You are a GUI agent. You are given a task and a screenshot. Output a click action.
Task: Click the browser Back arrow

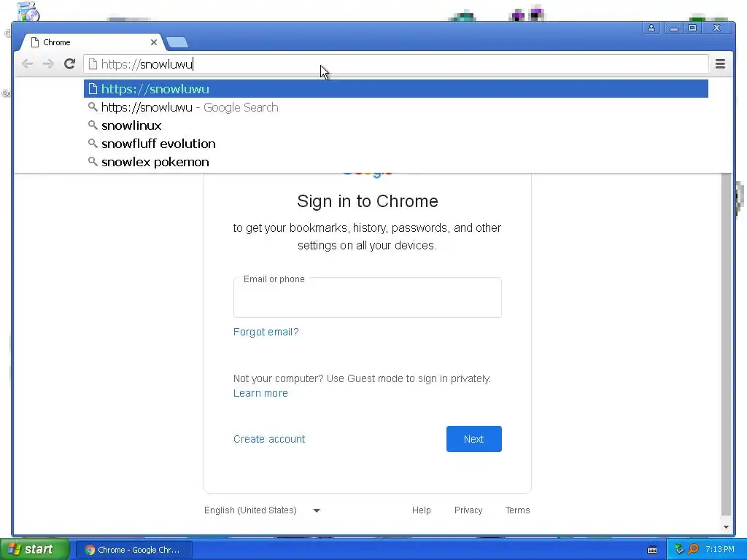point(27,64)
